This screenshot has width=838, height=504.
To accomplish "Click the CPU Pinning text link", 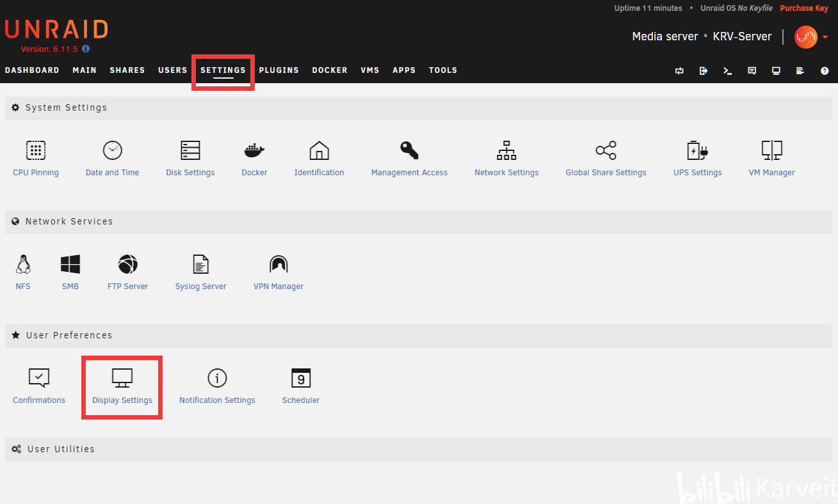I will point(36,173).
